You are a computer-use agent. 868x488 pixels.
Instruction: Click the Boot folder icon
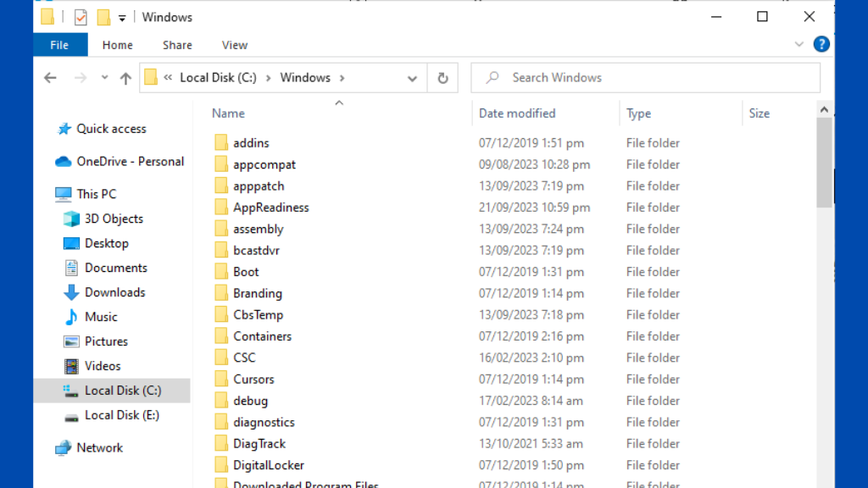221,272
